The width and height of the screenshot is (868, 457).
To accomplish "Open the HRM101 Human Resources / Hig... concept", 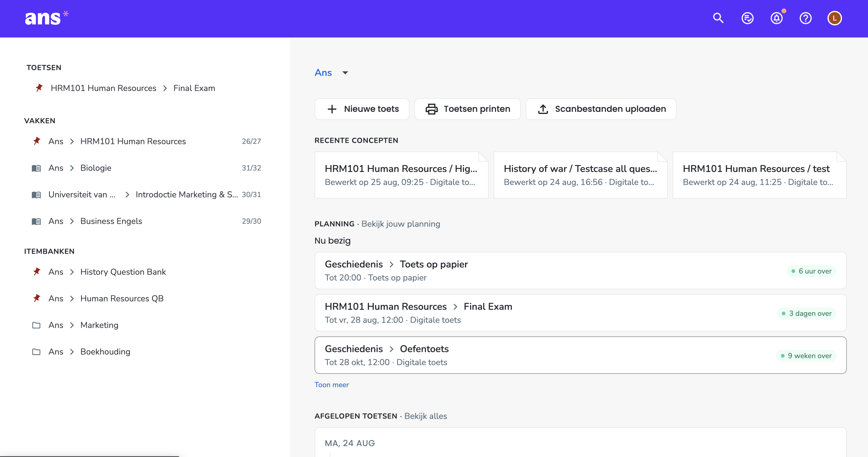I will (401, 175).
